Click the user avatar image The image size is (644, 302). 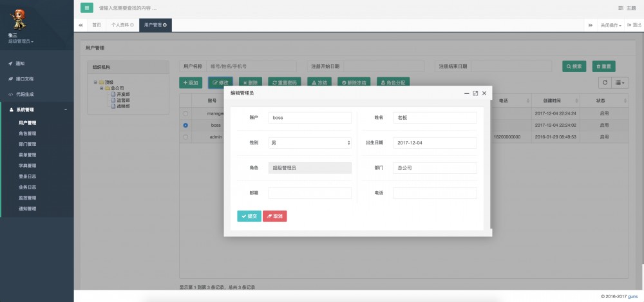click(17, 20)
